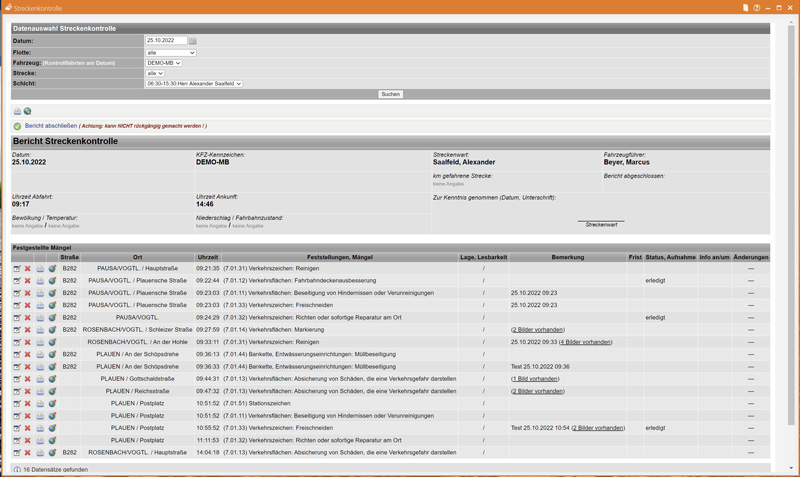Click the Uhrzeit Ankunft value 14:46

[x=205, y=204]
